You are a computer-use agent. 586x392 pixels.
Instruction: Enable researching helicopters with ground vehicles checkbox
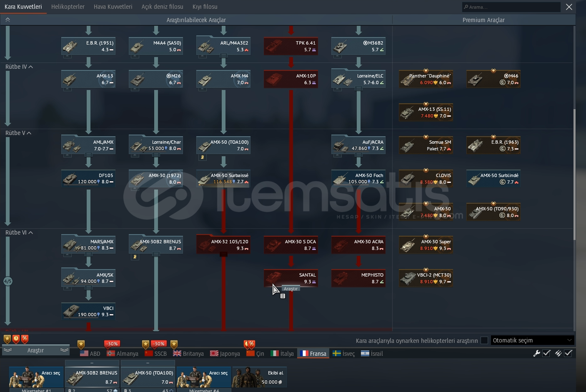[x=484, y=340]
